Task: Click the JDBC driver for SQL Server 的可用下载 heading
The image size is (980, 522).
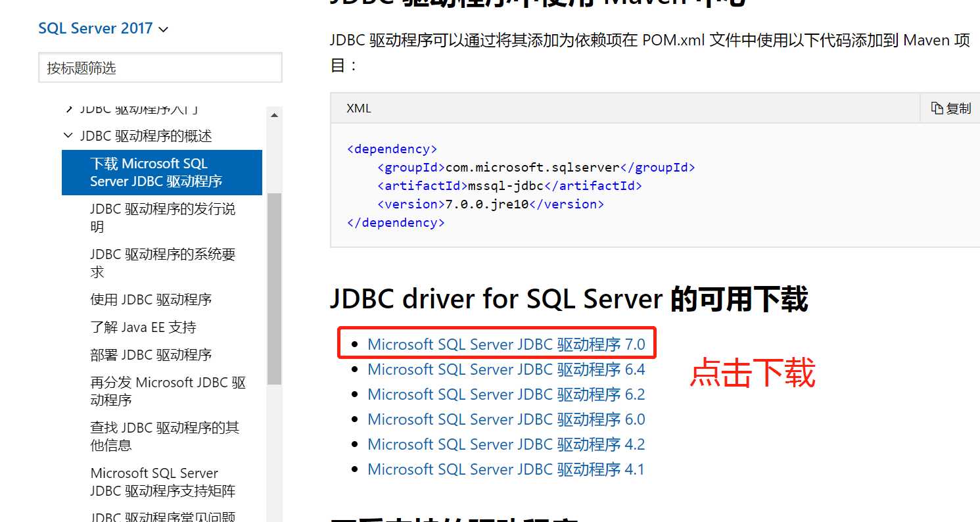Action: (569, 300)
